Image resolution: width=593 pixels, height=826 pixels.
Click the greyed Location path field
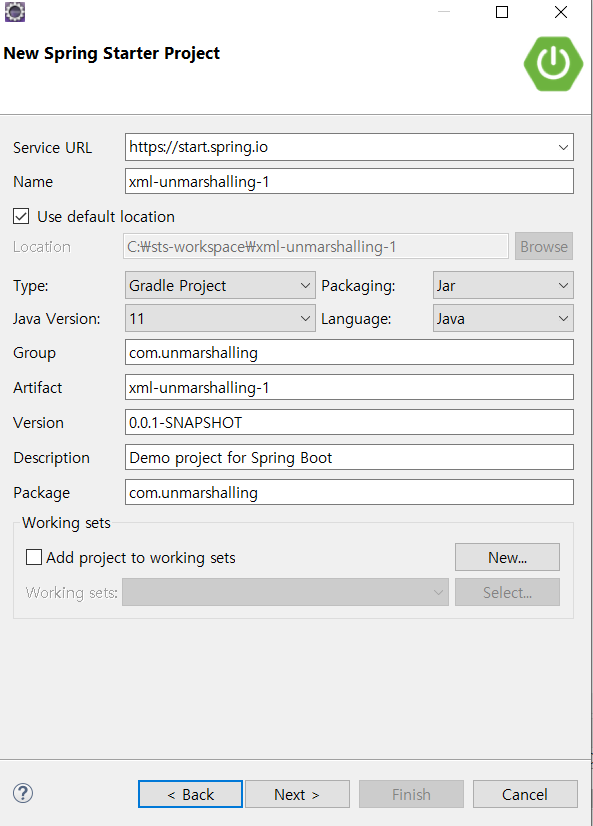point(316,246)
